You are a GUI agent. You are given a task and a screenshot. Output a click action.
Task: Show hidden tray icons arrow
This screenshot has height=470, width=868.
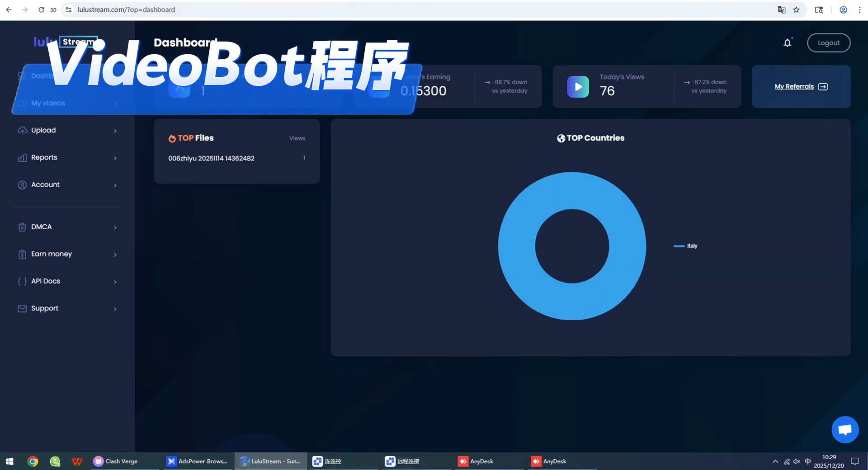coord(775,461)
